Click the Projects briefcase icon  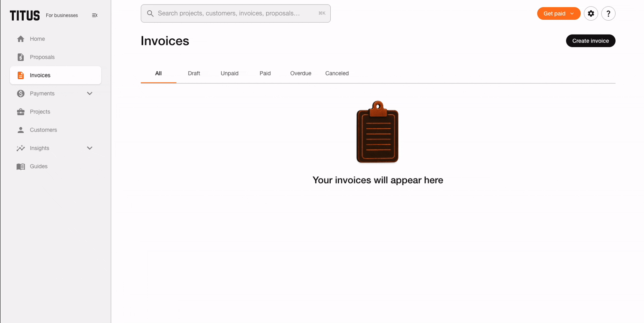21,112
